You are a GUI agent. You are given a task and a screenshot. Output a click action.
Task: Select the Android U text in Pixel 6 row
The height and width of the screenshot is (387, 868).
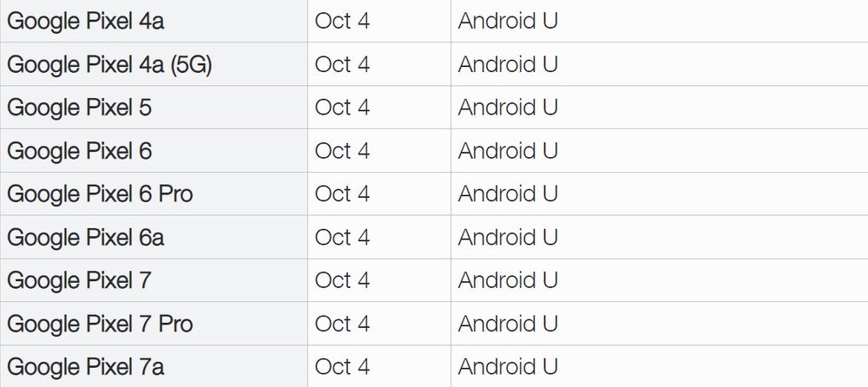click(x=508, y=151)
